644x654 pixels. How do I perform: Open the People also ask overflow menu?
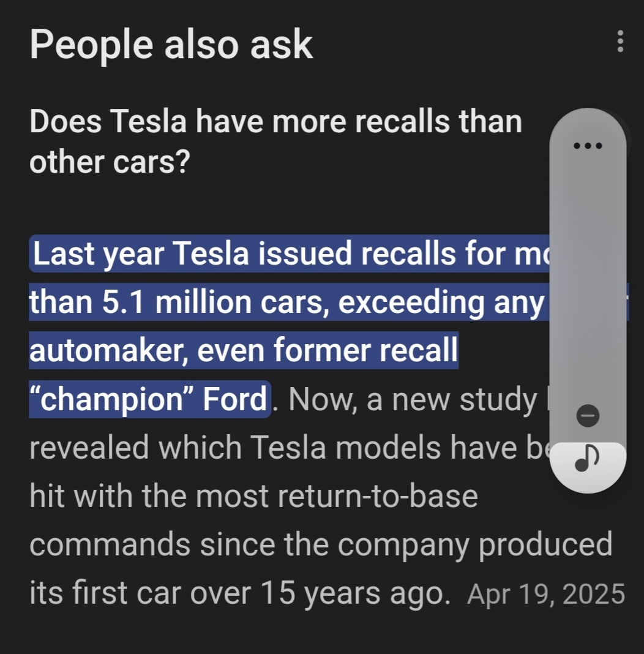620,42
